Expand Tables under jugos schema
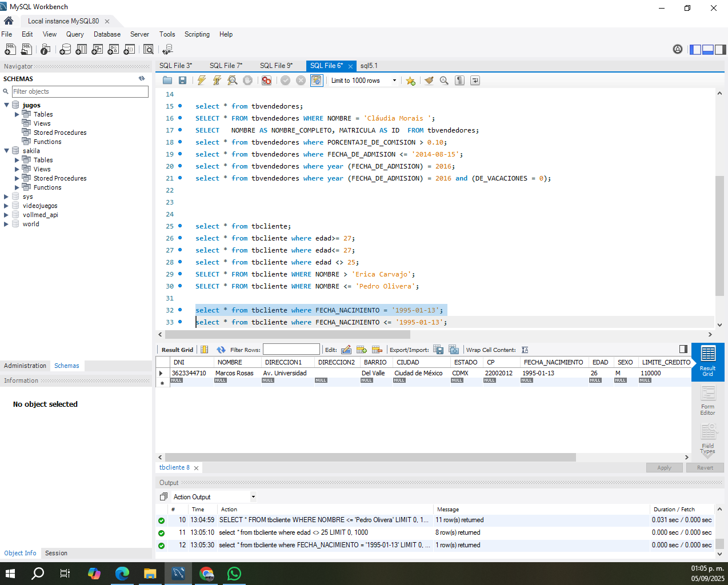728x585 pixels. click(x=17, y=114)
